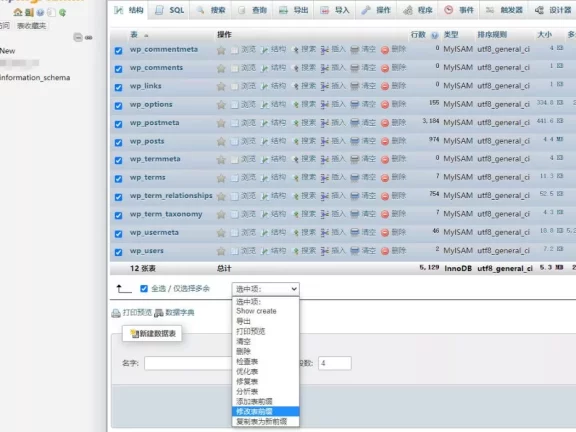Image resolution: width=576 pixels, height=432 pixels.
Task: Open the wp_usermeta table link
Action: (x=154, y=233)
